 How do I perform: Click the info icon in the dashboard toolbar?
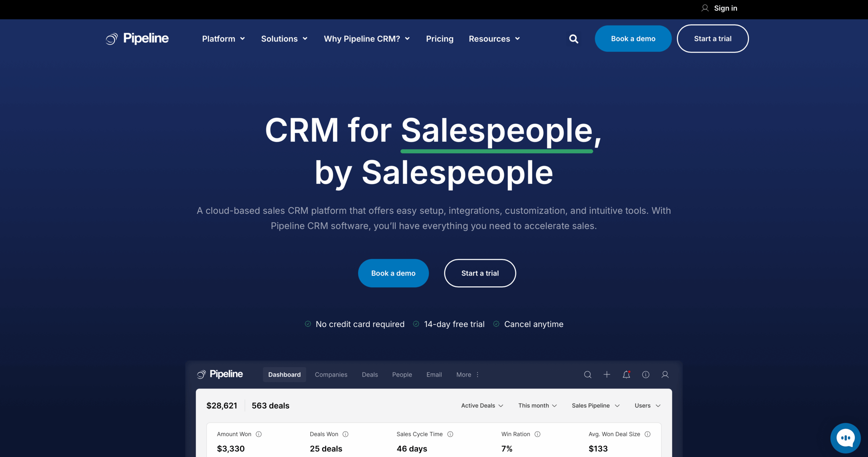pyautogui.click(x=646, y=375)
